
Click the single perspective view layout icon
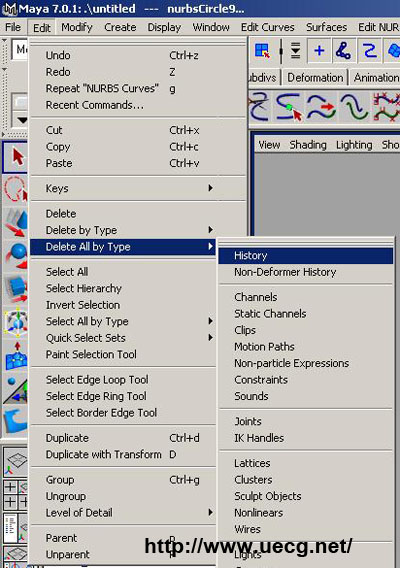click(15, 462)
